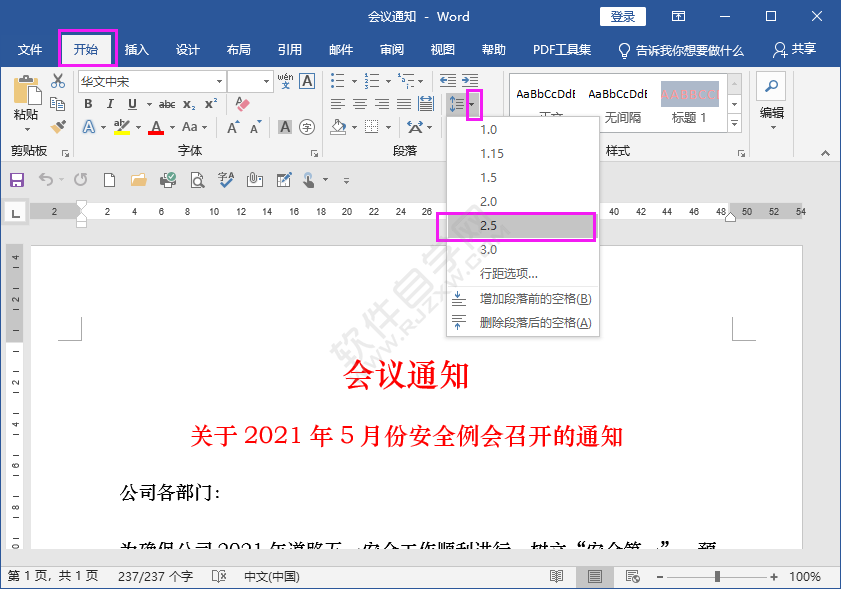Select the Format Painter brush
The width and height of the screenshot is (841, 589).
click(58, 127)
